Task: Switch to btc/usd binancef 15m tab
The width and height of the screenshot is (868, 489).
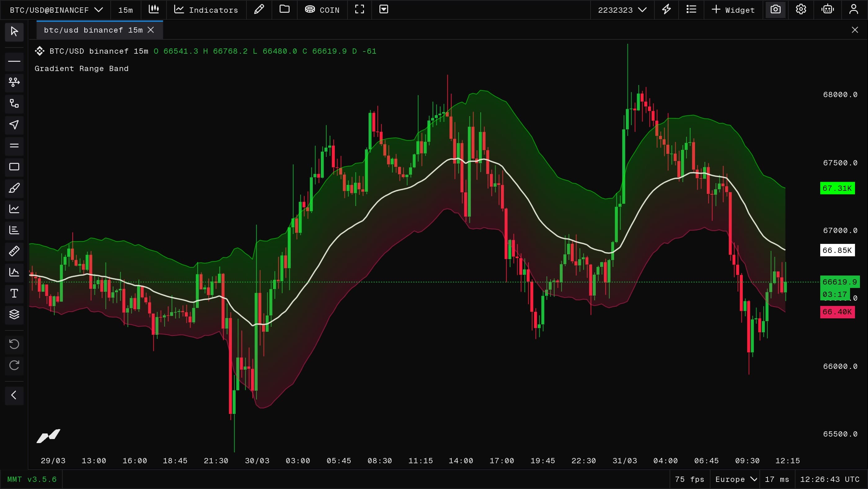Action: pyautogui.click(x=93, y=30)
